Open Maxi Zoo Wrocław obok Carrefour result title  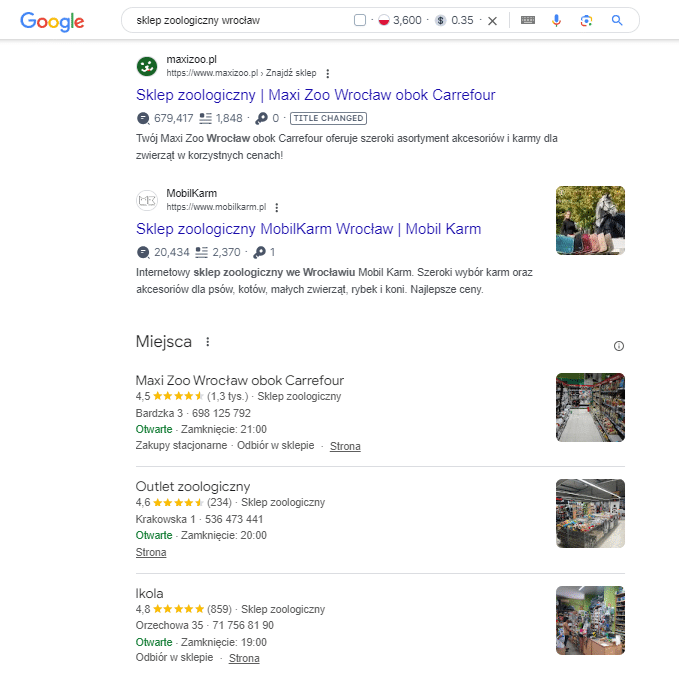316,95
